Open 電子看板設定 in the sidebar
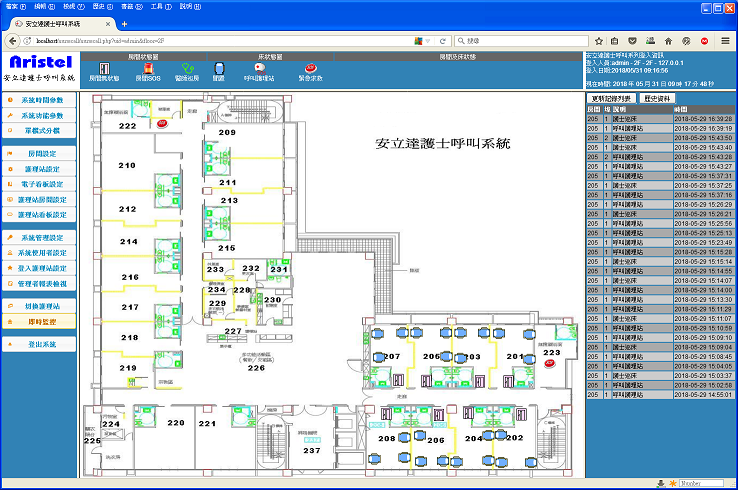The height and width of the screenshot is (490, 738). [x=39, y=184]
